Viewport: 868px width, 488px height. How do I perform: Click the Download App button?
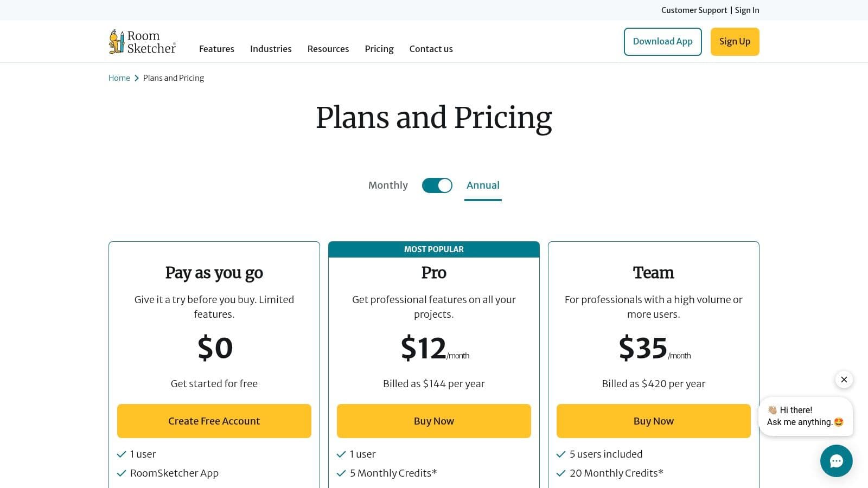662,41
